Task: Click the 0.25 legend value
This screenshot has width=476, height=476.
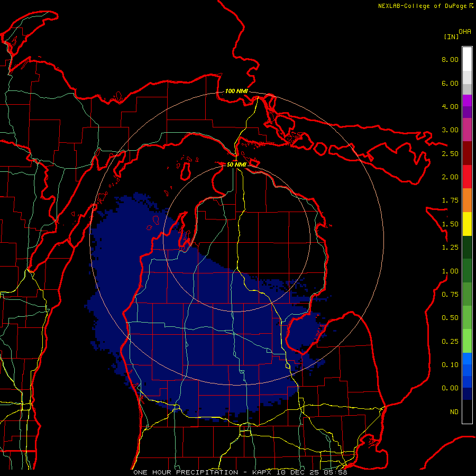Action: pyautogui.click(x=450, y=342)
